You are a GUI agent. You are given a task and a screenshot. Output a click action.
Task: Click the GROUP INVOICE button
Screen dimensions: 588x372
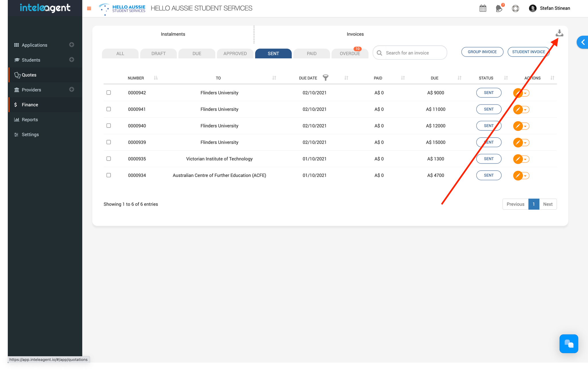click(482, 52)
